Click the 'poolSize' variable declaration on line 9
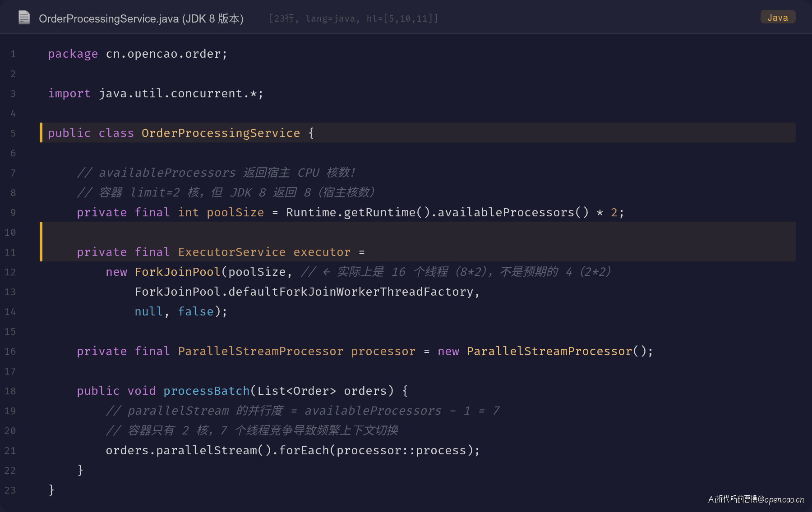This screenshot has width=812, height=512. coord(235,213)
